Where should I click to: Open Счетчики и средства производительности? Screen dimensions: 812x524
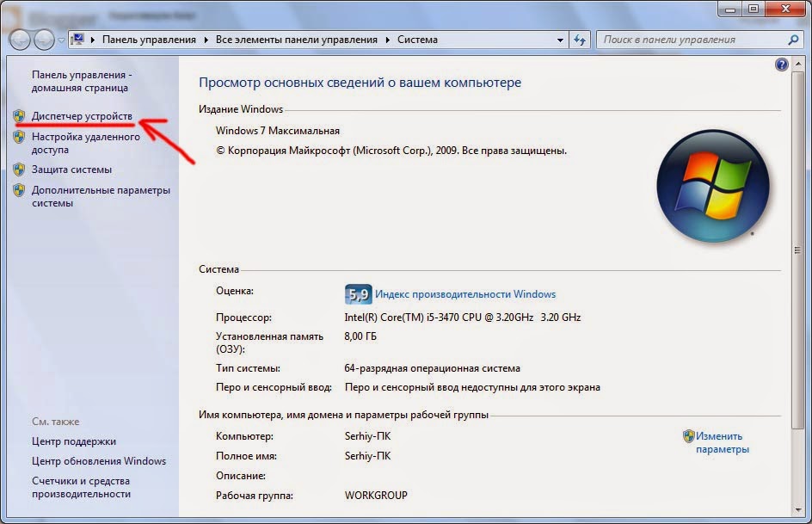82,487
